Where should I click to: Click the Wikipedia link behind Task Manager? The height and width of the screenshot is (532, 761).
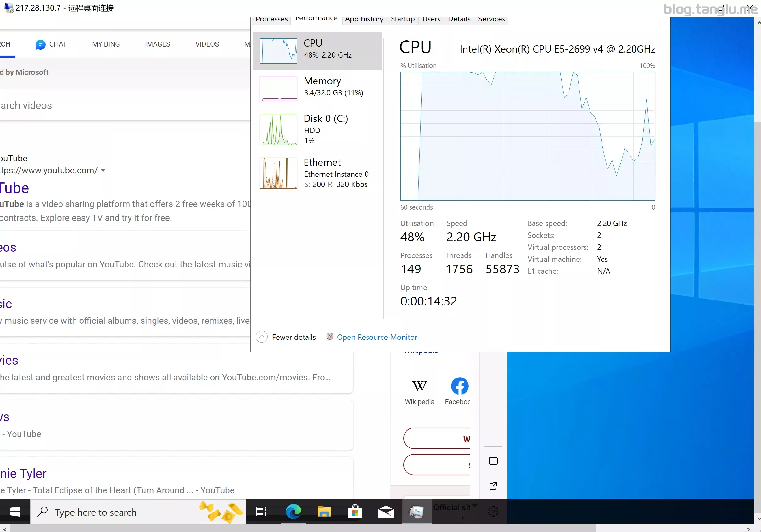click(x=421, y=352)
